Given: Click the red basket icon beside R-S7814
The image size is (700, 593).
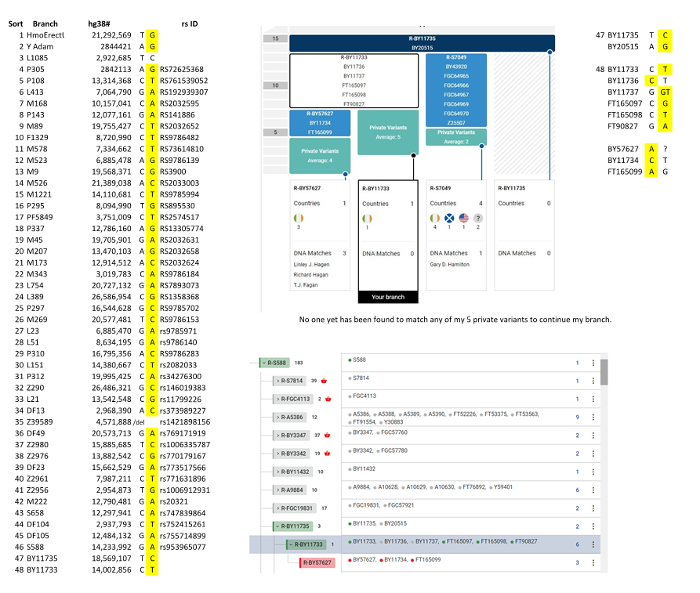Looking at the screenshot, I should pyautogui.click(x=324, y=381).
